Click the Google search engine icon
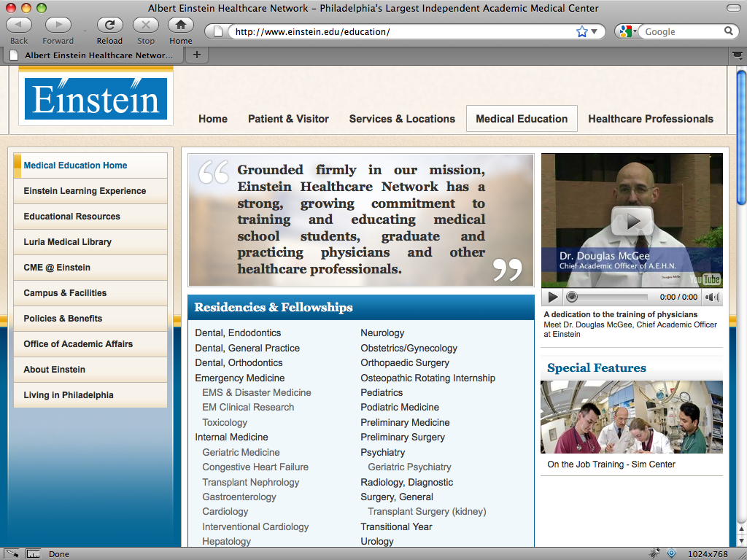Screen dimensions: 747x560 (624, 31)
